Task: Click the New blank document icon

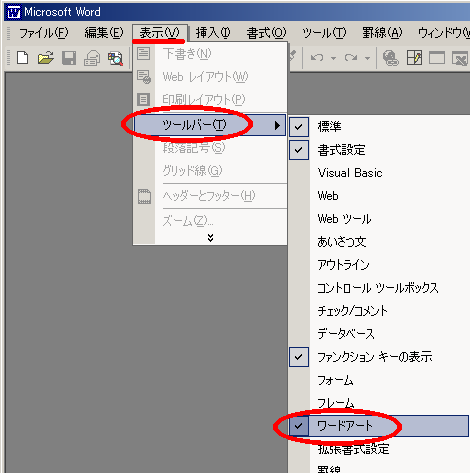Action: coord(22,58)
